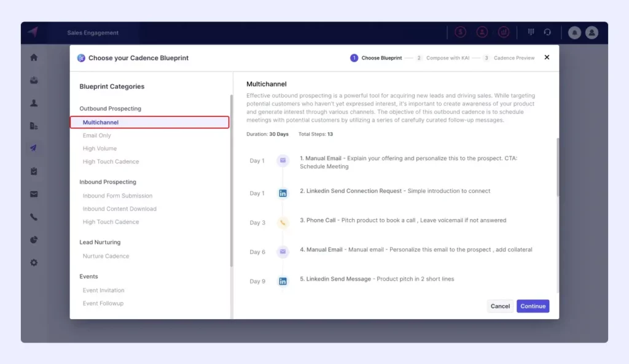This screenshot has width=629, height=364.
Task: Open the inbox download icon in sidebar
Action: (x=34, y=80)
